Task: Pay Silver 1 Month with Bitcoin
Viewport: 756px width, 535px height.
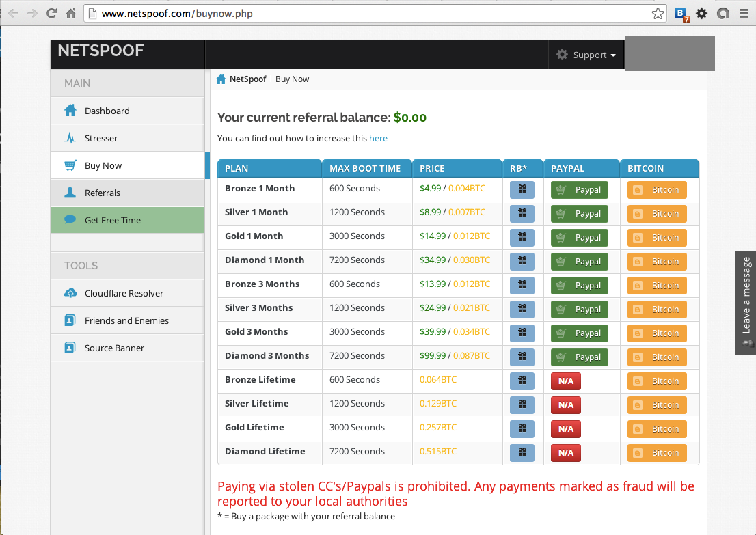Action: [x=657, y=213]
